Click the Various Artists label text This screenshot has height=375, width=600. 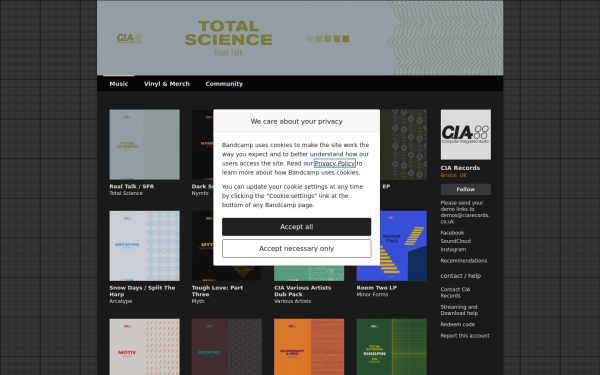(x=292, y=301)
